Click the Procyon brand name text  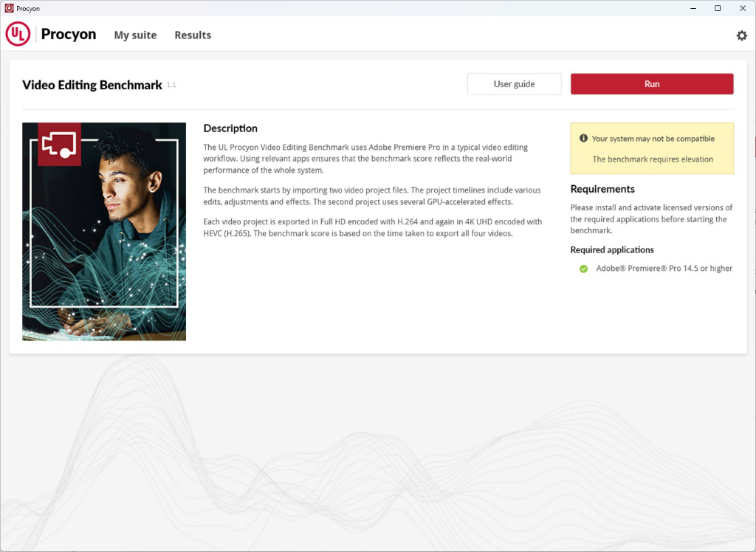coord(69,34)
